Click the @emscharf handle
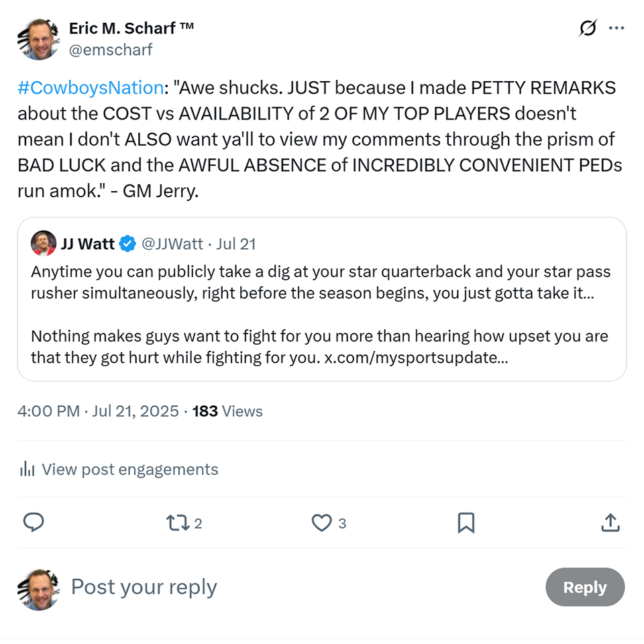This screenshot has width=644, height=644. [111, 50]
